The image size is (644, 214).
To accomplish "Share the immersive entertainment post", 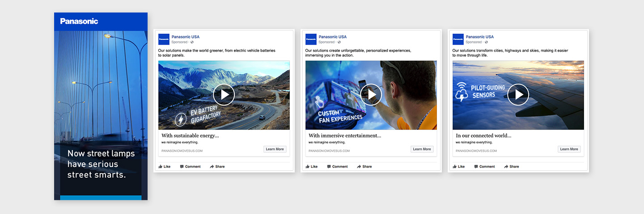I will (364, 167).
